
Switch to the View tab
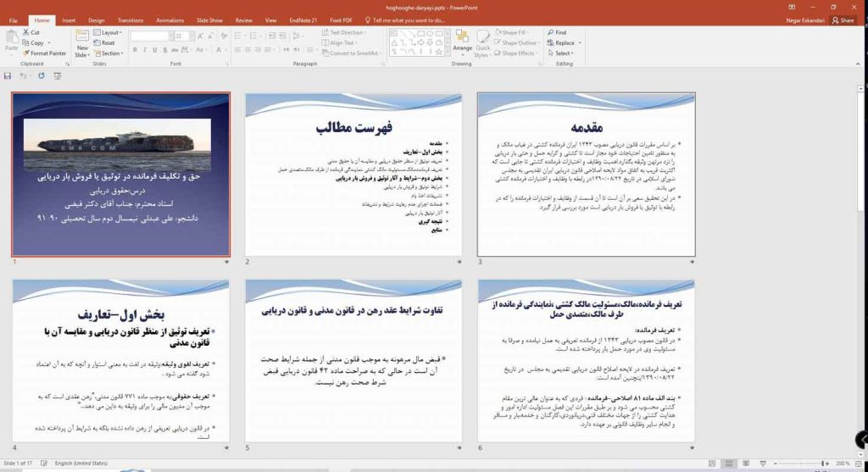pyautogui.click(x=270, y=20)
